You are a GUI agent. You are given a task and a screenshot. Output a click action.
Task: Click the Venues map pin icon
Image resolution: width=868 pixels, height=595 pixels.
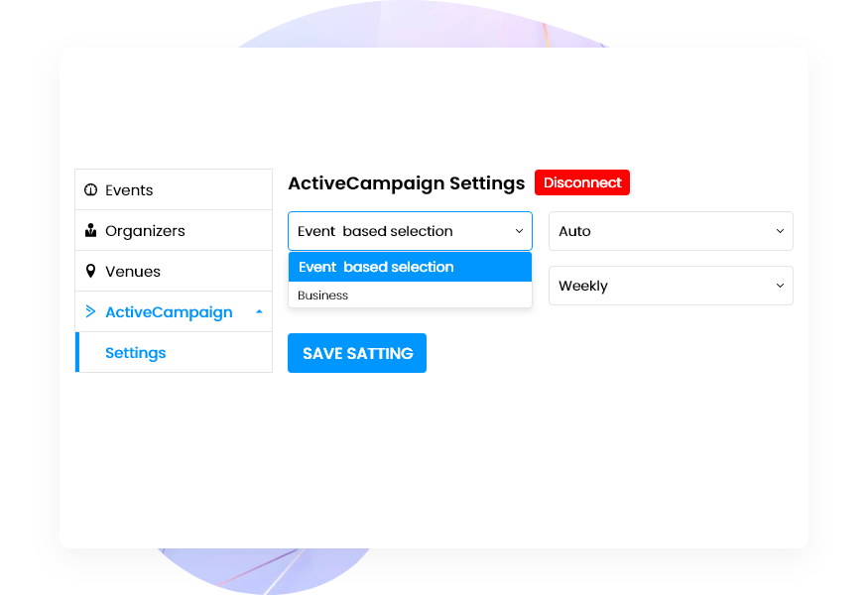pyautogui.click(x=90, y=271)
